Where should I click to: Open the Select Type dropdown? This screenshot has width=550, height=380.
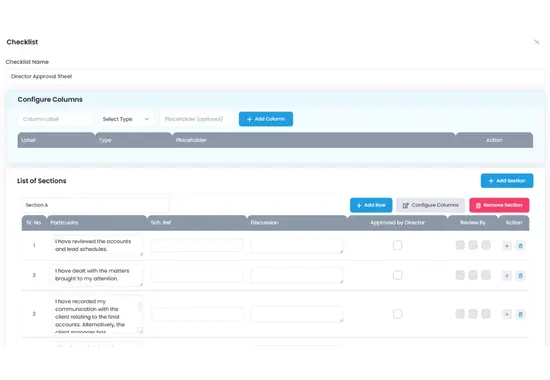click(x=126, y=119)
